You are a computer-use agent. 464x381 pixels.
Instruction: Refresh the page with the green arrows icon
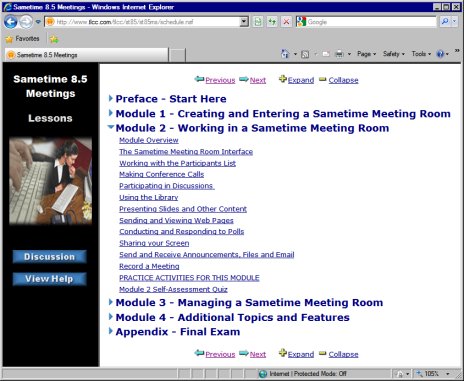272,22
